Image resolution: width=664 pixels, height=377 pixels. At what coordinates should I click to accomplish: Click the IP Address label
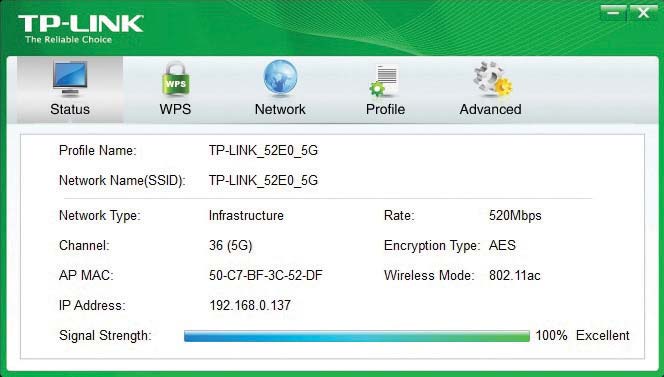(92, 305)
